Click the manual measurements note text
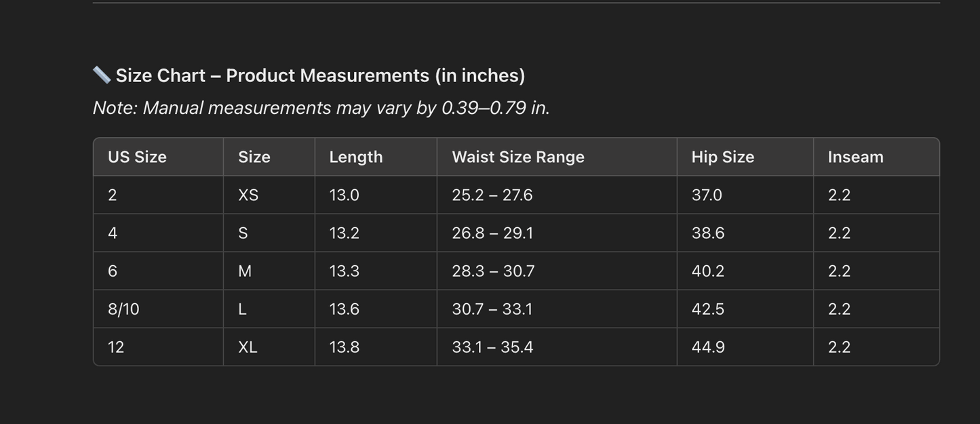The height and width of the screenshot is (424, 980). 321,108
